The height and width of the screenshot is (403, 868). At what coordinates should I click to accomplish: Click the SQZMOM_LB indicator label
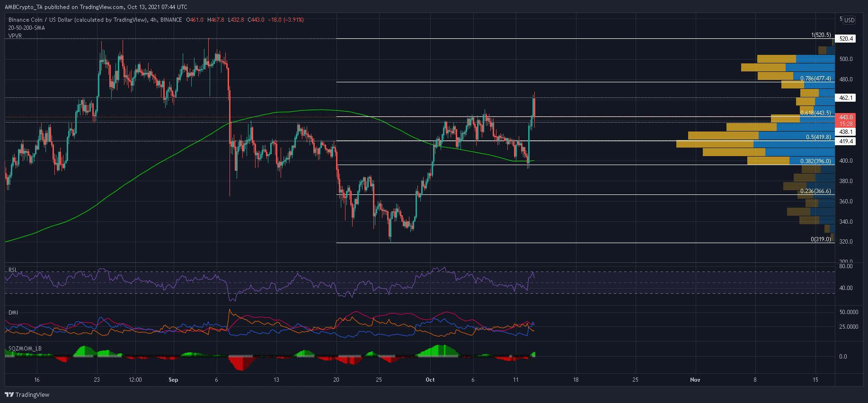click(x=25, y=349)
